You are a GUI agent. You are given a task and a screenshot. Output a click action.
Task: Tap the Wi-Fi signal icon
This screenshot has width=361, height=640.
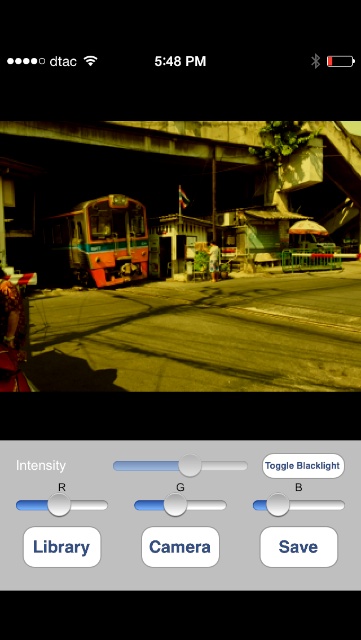point(90,61)
